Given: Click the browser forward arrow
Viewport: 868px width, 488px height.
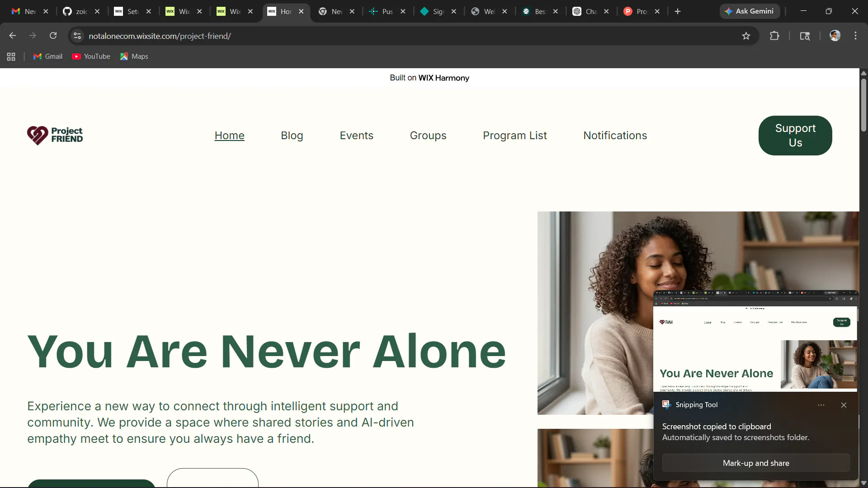Looking at the screenshot, I should tap(33, 36).
